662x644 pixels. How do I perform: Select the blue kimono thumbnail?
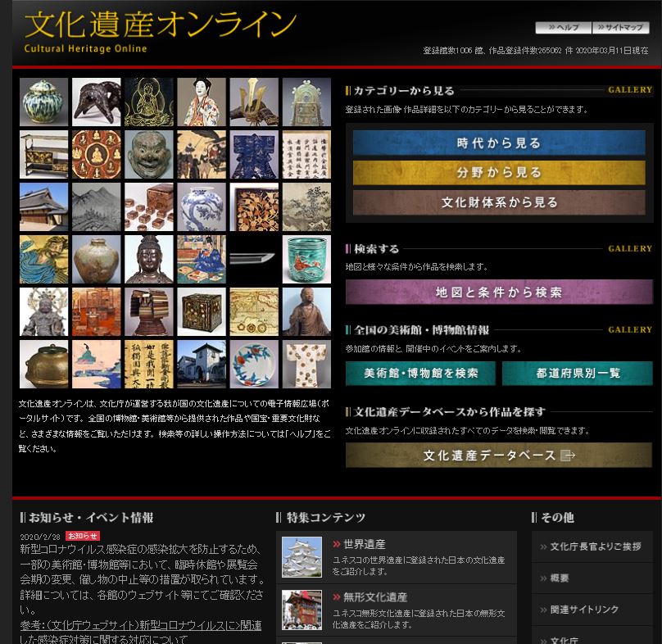[x=254, y=155]
